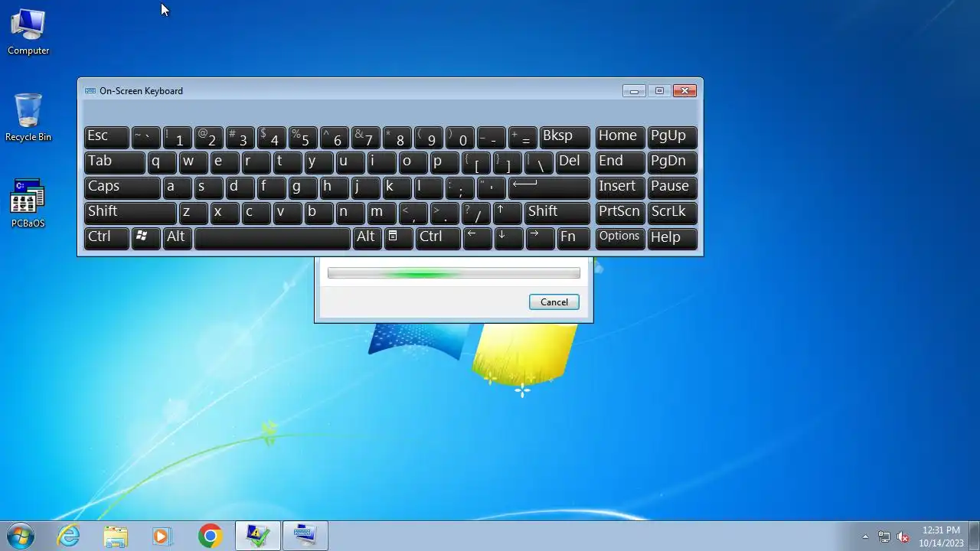This screenshot has height=551, width=980.
Task: Click the Home key
Action: coord(619,136)
